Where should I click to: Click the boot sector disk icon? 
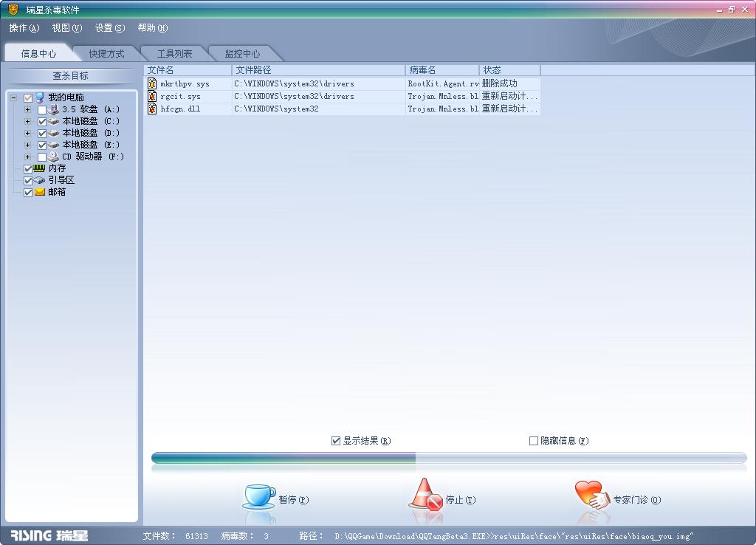click(x=40, y=180)
